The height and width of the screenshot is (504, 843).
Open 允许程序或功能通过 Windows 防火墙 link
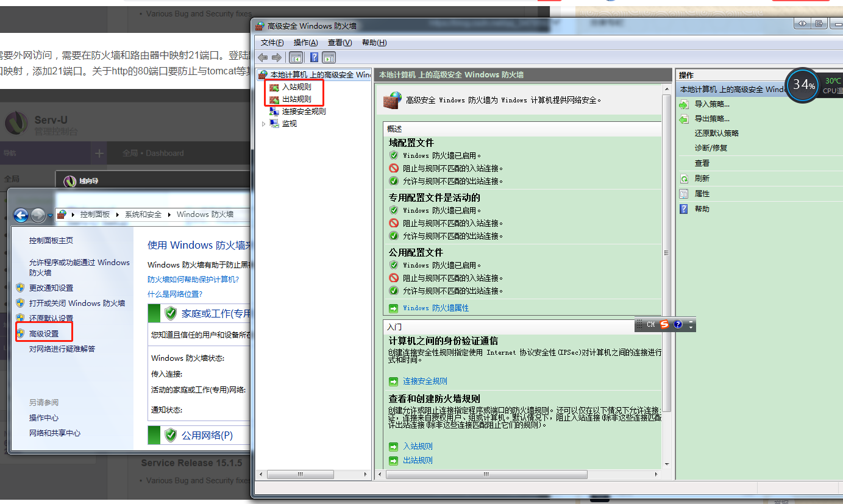point(79,268)
